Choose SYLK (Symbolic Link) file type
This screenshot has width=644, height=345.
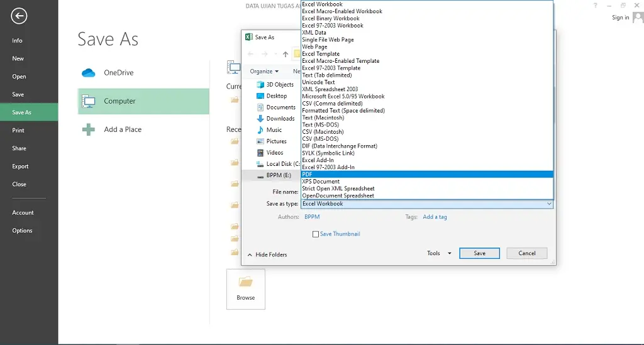(427, 153)
